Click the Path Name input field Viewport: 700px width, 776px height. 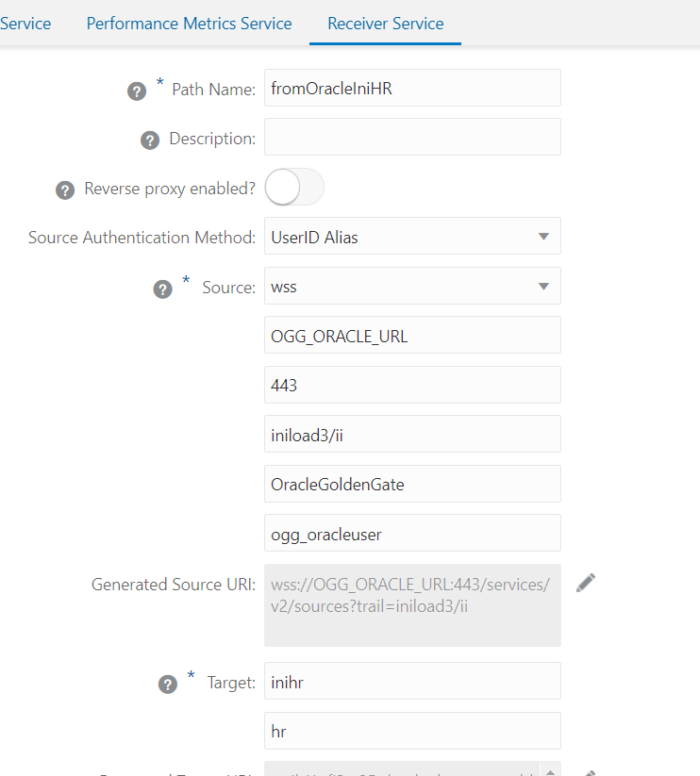click(x=412, y=89)
